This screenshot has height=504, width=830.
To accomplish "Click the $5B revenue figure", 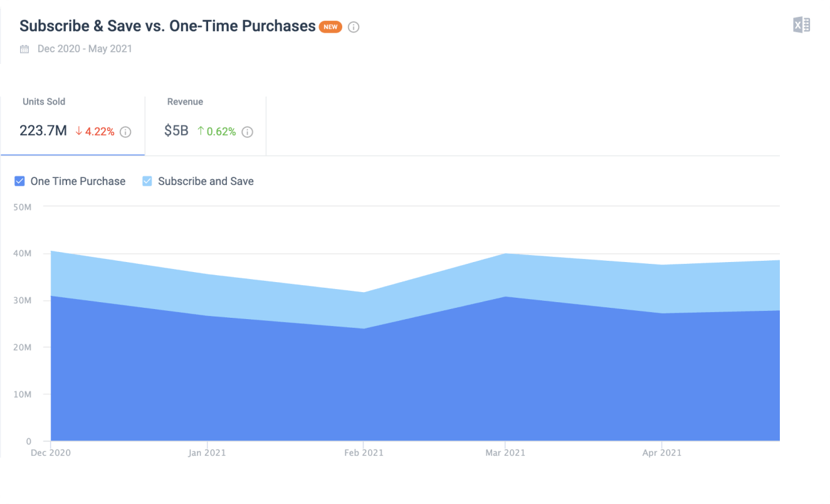I will [175, 132].
